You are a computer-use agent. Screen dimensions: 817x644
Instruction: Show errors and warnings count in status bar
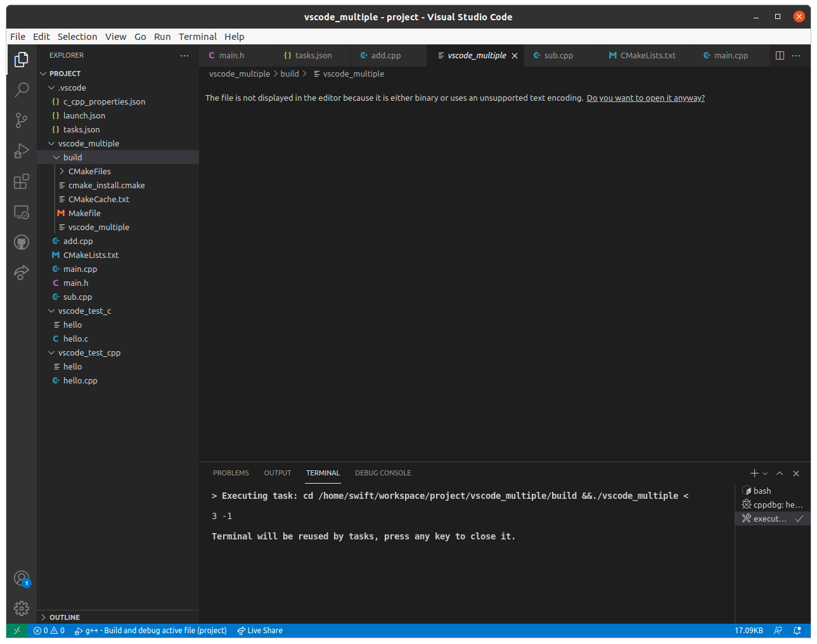[49, 631]
